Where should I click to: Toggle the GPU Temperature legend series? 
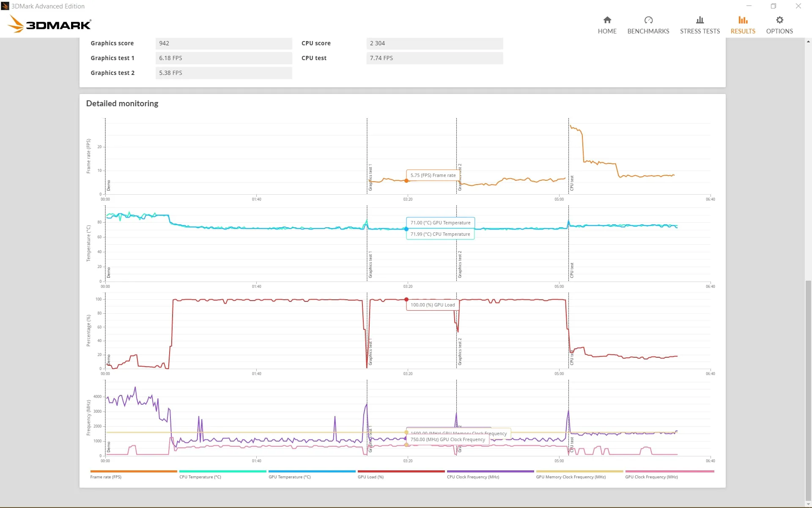coord(312,474)
